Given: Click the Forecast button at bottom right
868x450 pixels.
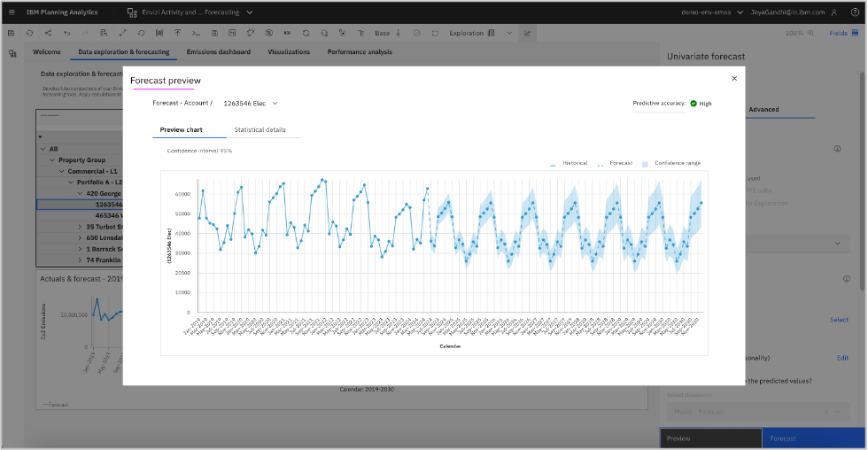Looking at the screenshot, I should (x=811, y=438).
